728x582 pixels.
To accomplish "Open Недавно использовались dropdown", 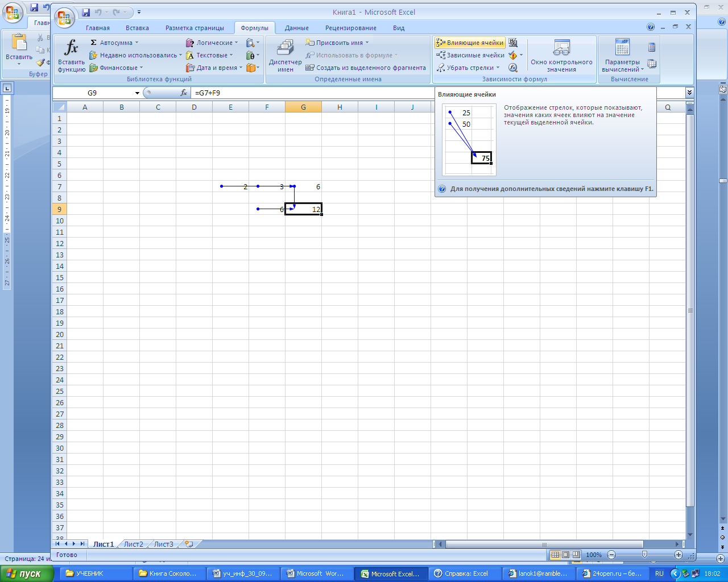I will pyautogui.click(x=135, y=55).
